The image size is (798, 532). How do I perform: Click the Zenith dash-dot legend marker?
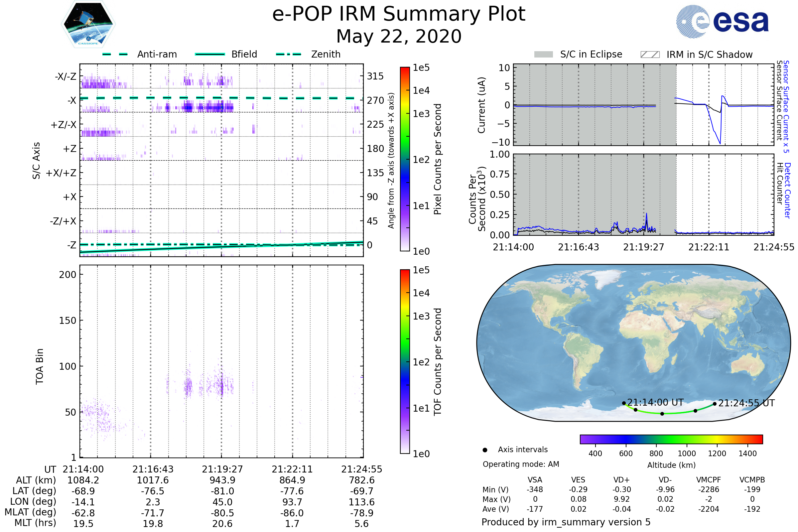pos(289,54)
